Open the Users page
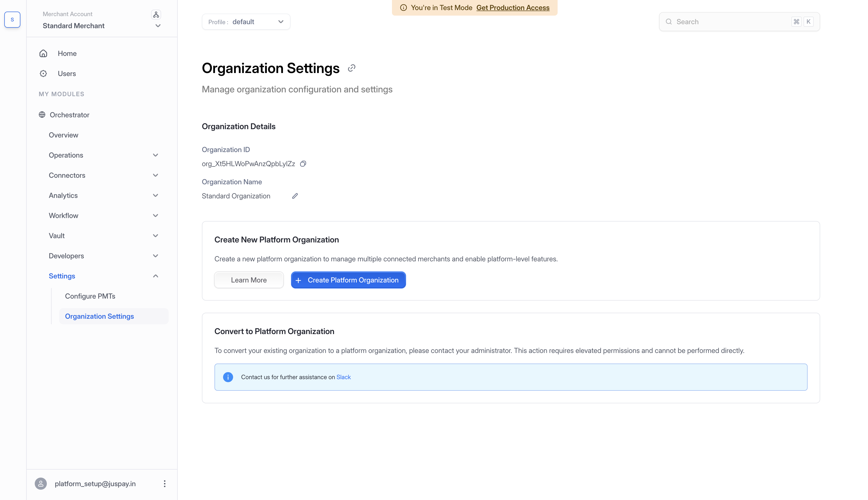Viewport: 868px width, 500px height. click(x=67, y=74)
